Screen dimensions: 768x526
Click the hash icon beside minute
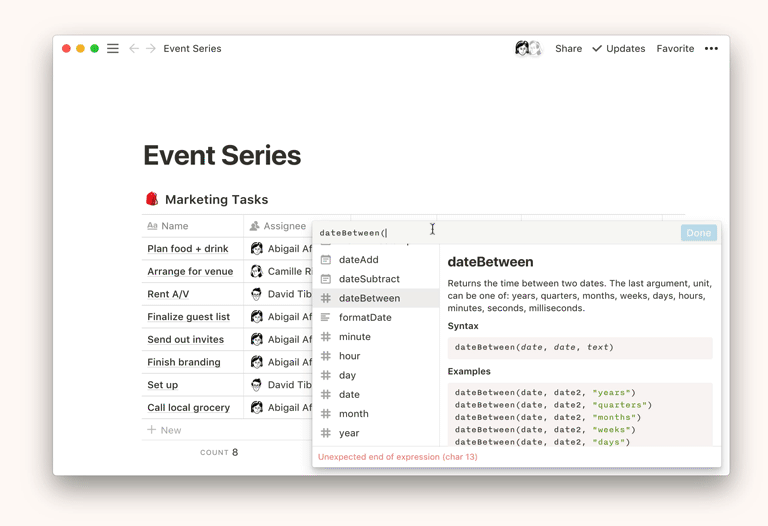click(x=326, y=337)
